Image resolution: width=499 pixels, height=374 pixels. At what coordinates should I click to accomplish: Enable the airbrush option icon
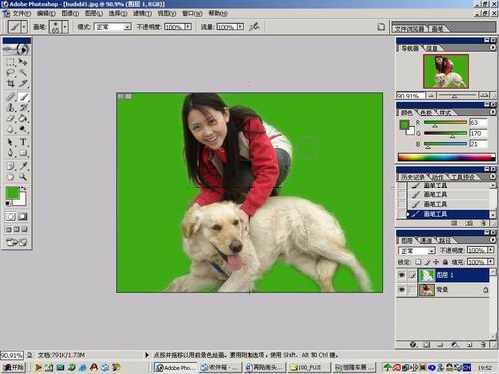(x=254, y=26)
